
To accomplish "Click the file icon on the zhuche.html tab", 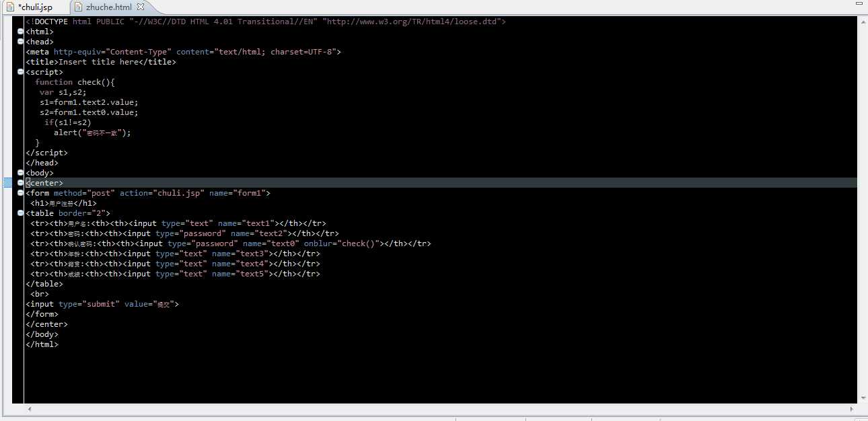I will click(78, 7).
